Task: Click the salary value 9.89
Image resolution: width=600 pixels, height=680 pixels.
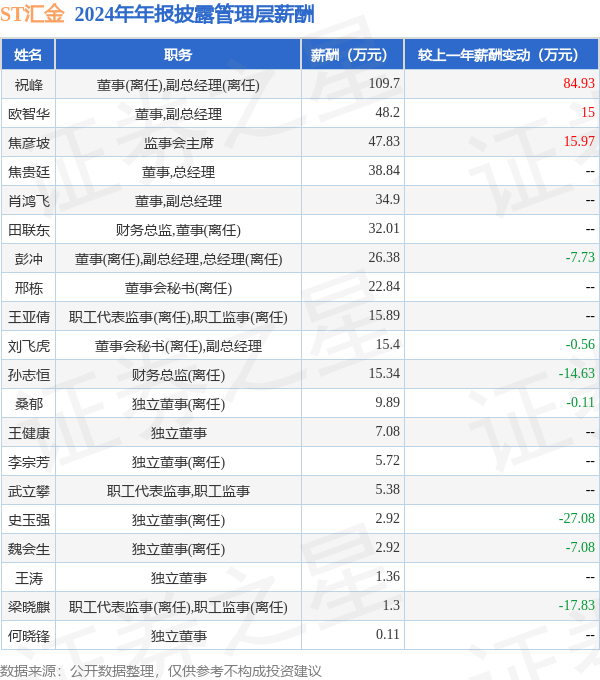Action: pos(388,403)
